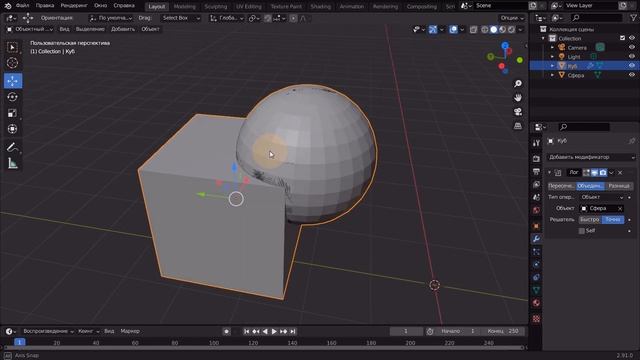Open the viewport Добавить menu
The width and height of the screenshot is (640, 360).
pyautogui.click(x=123, y=29)
